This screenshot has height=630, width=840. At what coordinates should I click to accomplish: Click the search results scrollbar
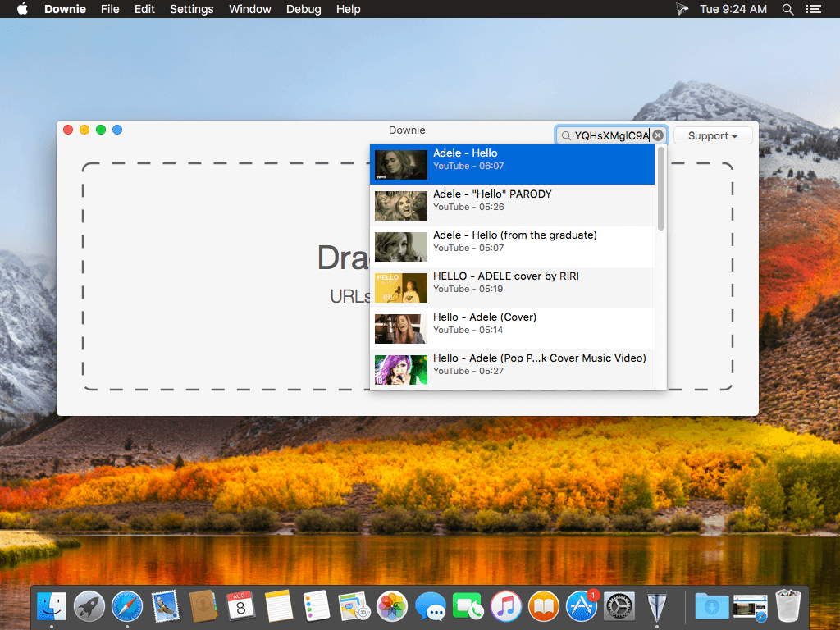pyautogui.click(x=661, y=189)
